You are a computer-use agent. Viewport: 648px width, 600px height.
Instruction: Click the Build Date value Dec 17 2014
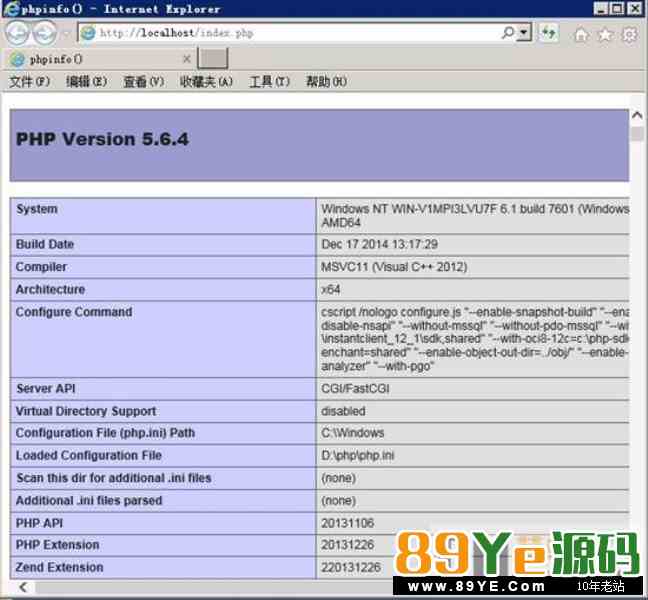click(379, 244)
